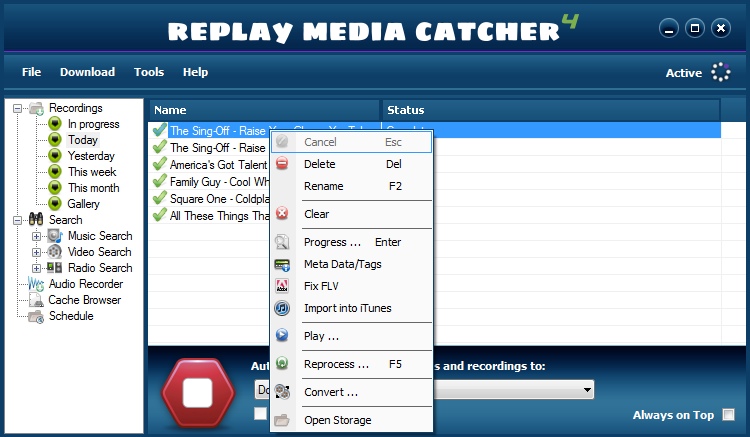This screenshot has width=750, height=437.
Task: Open the File menu
Action: point(32,72)
